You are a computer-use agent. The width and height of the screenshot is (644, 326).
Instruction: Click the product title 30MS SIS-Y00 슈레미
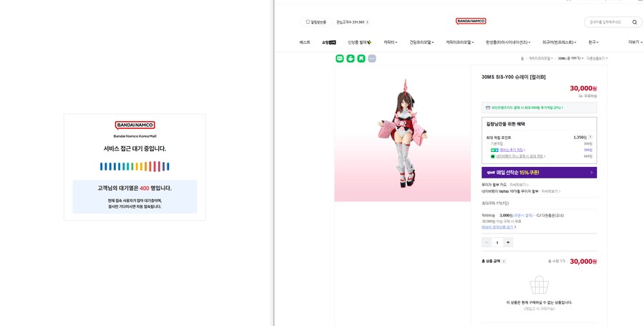coord(513,77)
